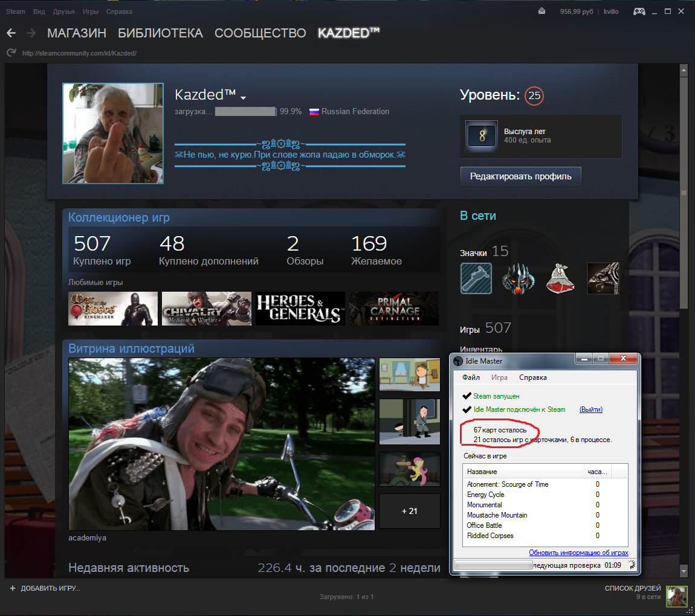The image size is (695, 616).
Task: Open the Инвентарь link
Action: click(481, 350)
